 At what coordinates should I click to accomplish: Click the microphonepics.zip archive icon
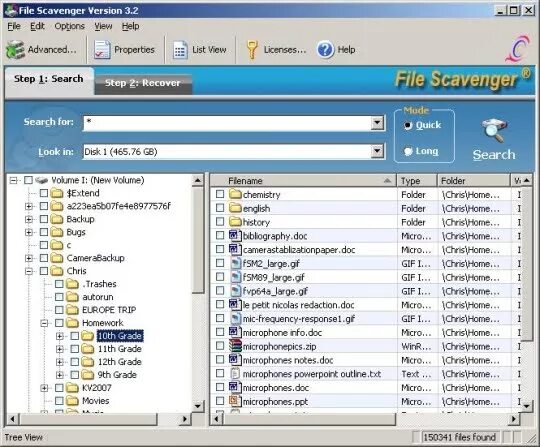pos(235,346)
